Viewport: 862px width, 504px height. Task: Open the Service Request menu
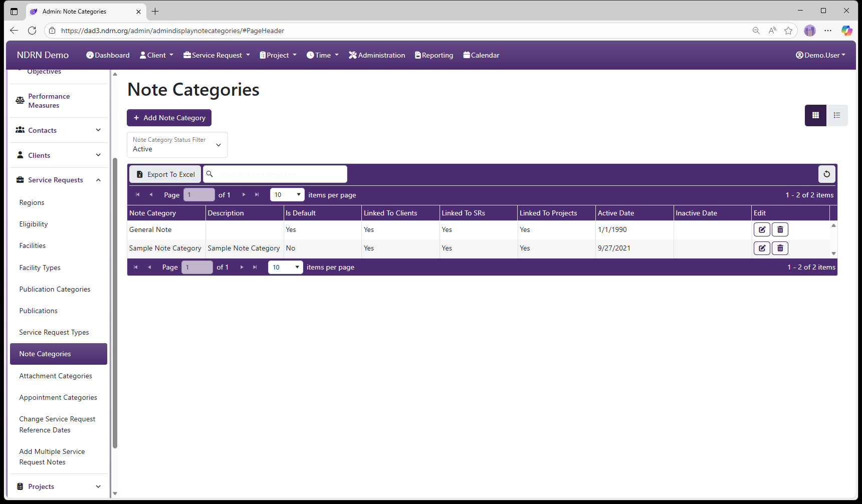pyautogui.click(x=217, y=55)
